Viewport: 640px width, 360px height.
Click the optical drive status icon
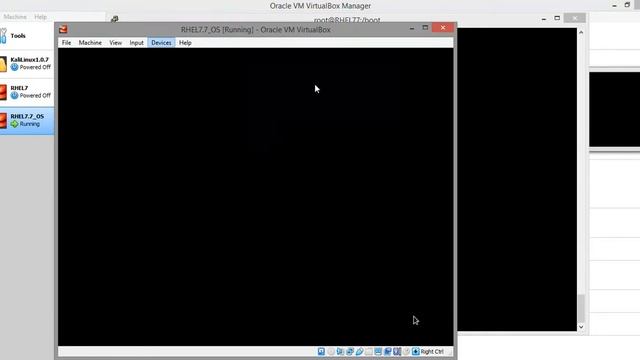click(331, 351)
